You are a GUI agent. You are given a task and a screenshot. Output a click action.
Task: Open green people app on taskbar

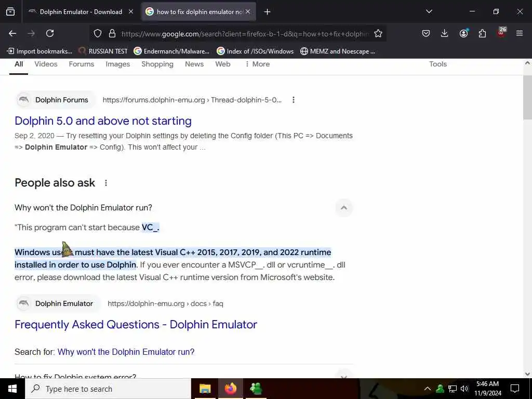pyautogui.click(x=256, y=389)
